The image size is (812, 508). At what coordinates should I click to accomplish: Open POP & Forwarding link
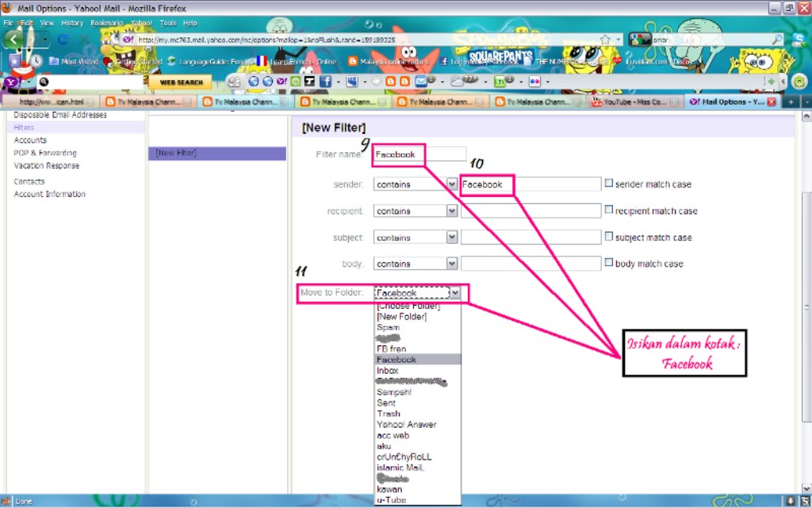[x=45, y=153]
